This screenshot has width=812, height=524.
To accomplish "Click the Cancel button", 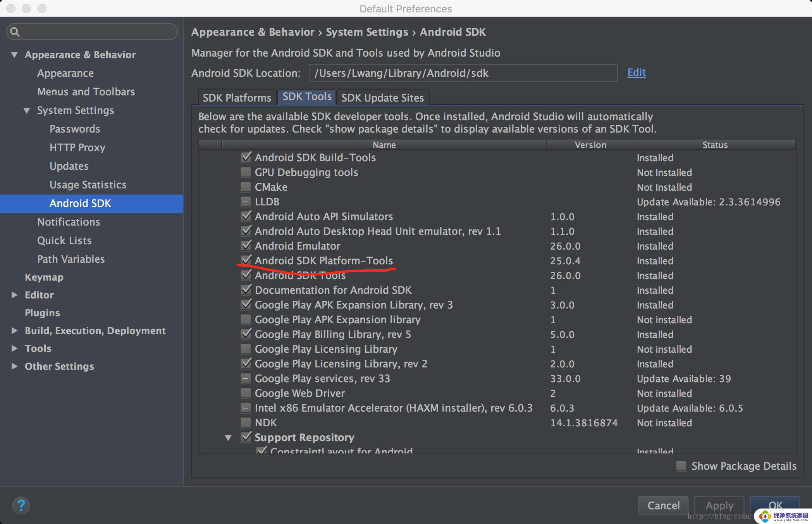I will [x=663, y=505].
